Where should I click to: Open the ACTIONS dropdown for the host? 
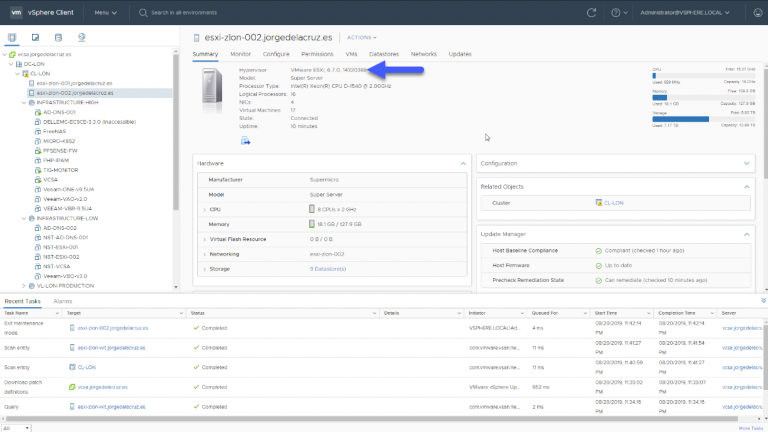pyautogui.click(x=361, y=38)
